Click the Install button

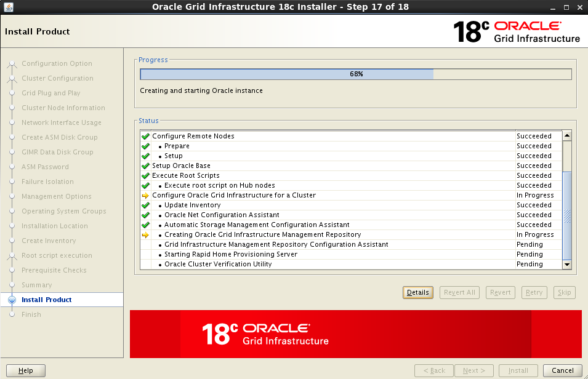coord(518,370)
